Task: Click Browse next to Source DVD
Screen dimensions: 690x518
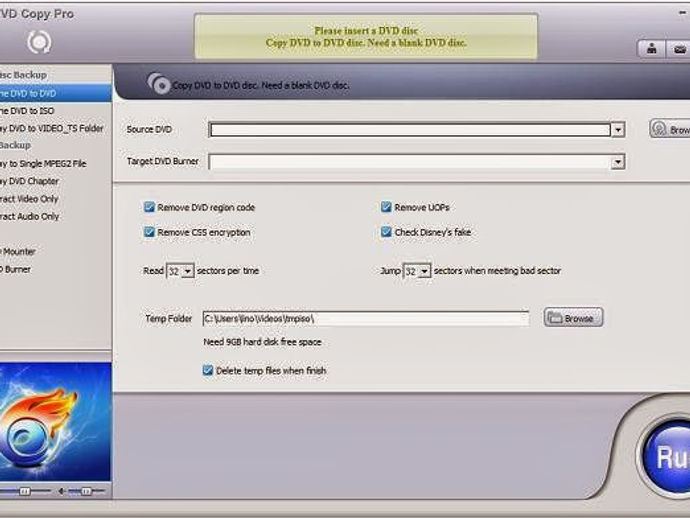Action: pyautogui.click(x=670, y=129)
